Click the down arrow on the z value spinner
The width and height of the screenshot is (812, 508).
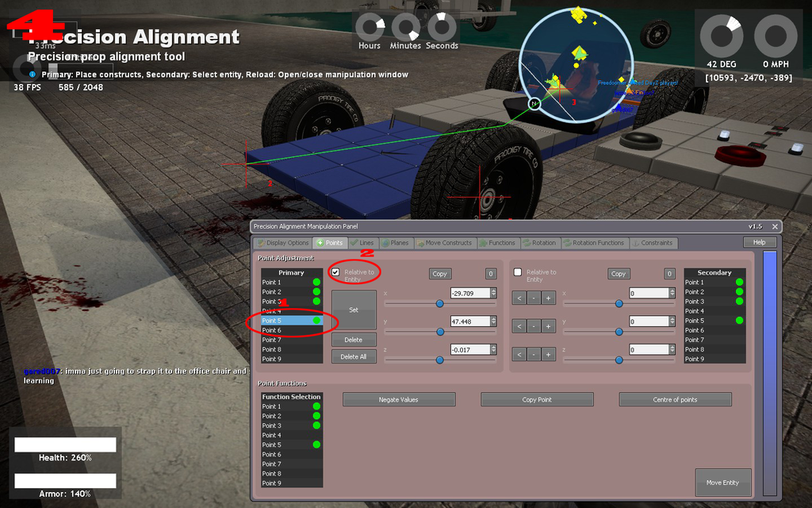(x=494, y=352)
